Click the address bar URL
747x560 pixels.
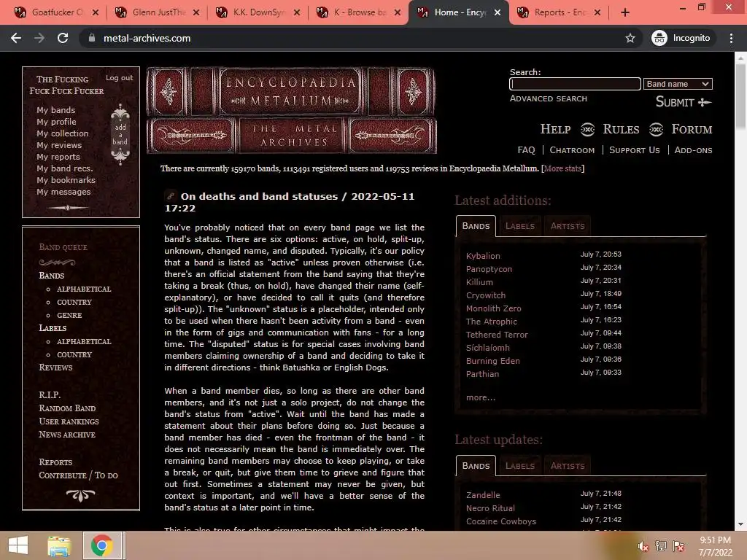pos(147,38)
